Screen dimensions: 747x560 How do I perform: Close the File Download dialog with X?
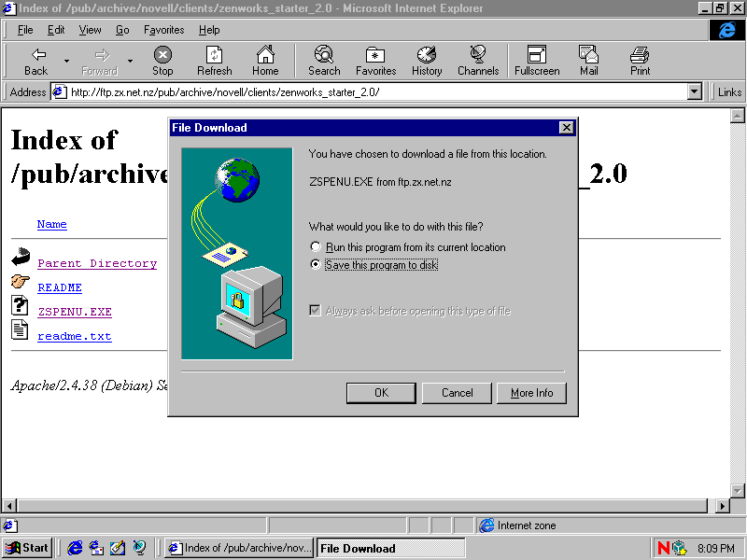566,127
